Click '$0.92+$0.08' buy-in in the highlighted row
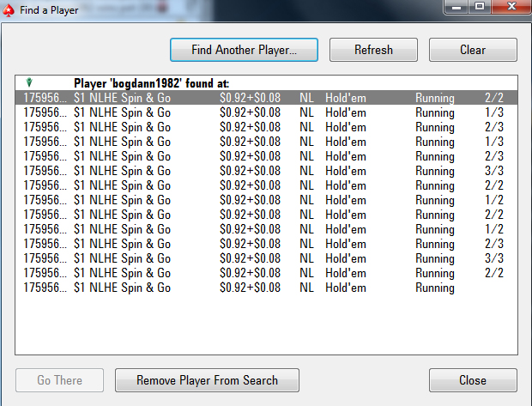 click(250, 98)
